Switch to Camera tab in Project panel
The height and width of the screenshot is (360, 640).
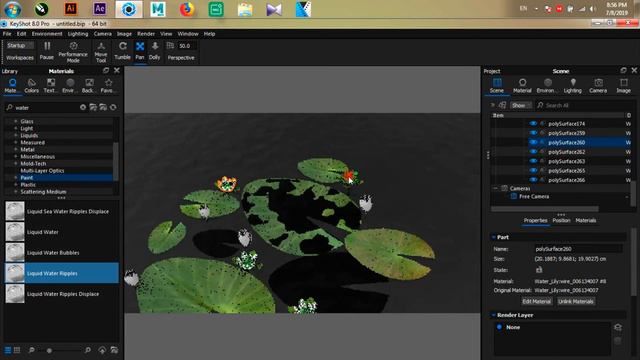coord(598,86)
